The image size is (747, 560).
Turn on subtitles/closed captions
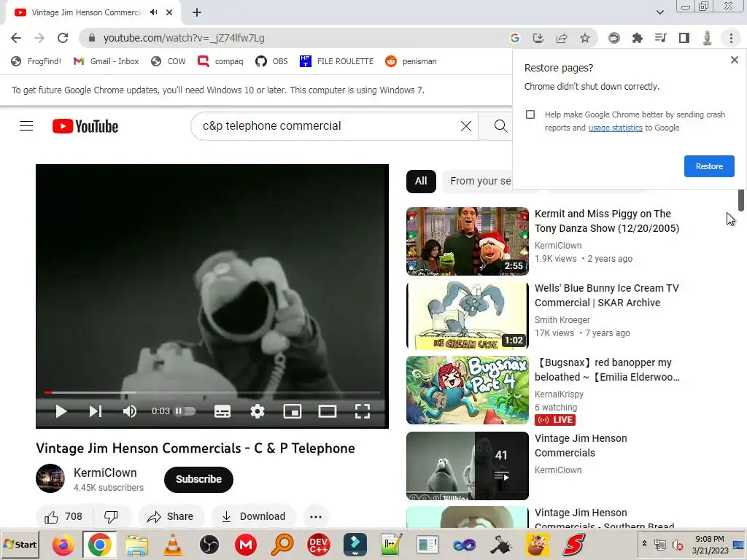[x=222, y=411]
